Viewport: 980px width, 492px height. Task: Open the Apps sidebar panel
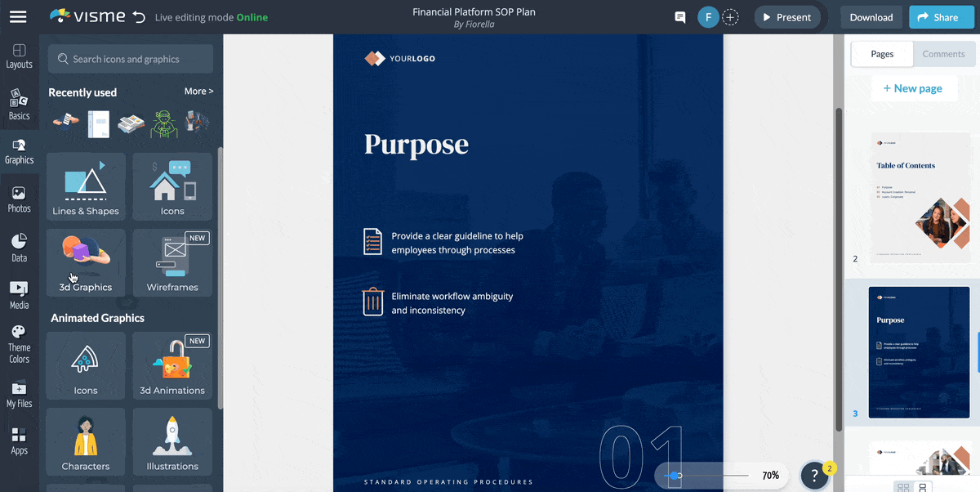pyautogui.click(x=19, y=441)
